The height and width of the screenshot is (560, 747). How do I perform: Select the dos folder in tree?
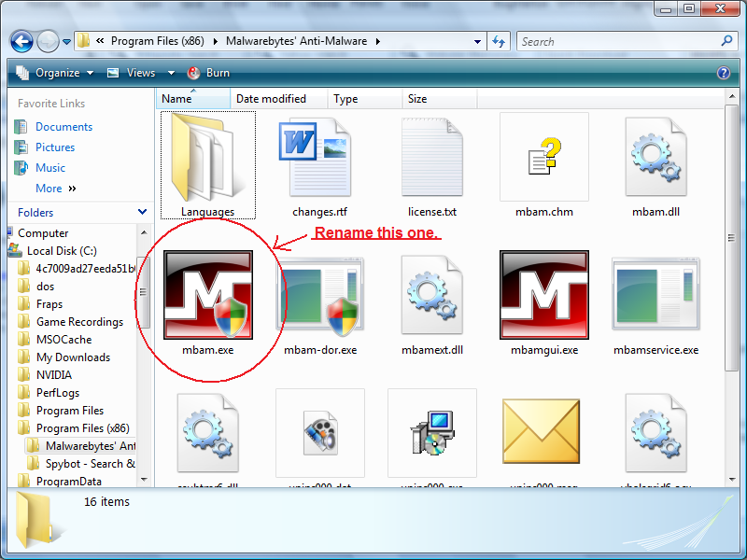[x=45, y=287]
